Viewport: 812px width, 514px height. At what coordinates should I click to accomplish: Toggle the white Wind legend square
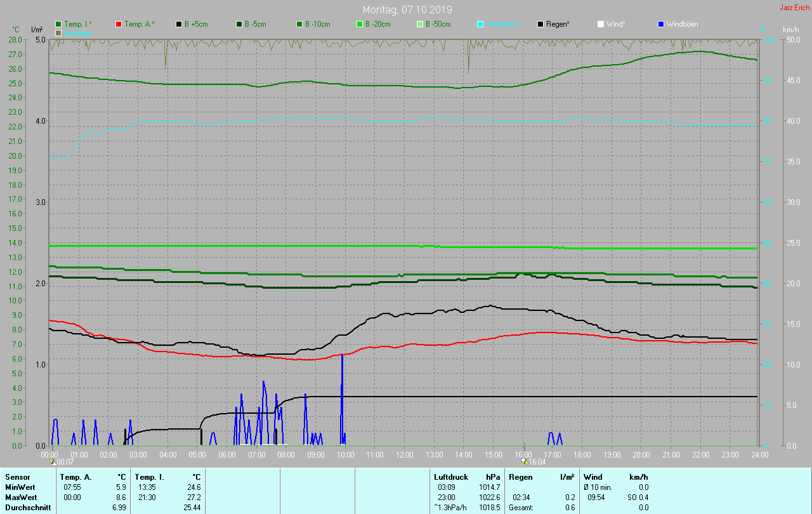(x=601, y=24)
